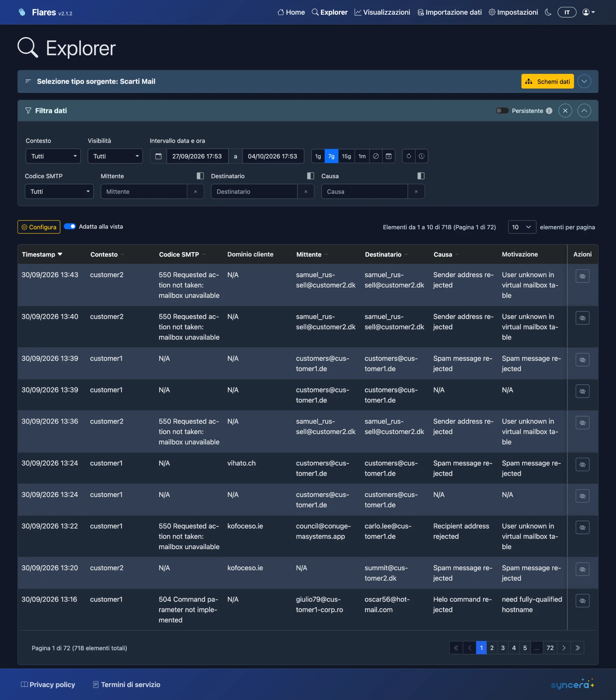The image size is (616, 700).
Task: Click the calendar icon for start date
Action: pyautogui.click(x=159, y=156)
